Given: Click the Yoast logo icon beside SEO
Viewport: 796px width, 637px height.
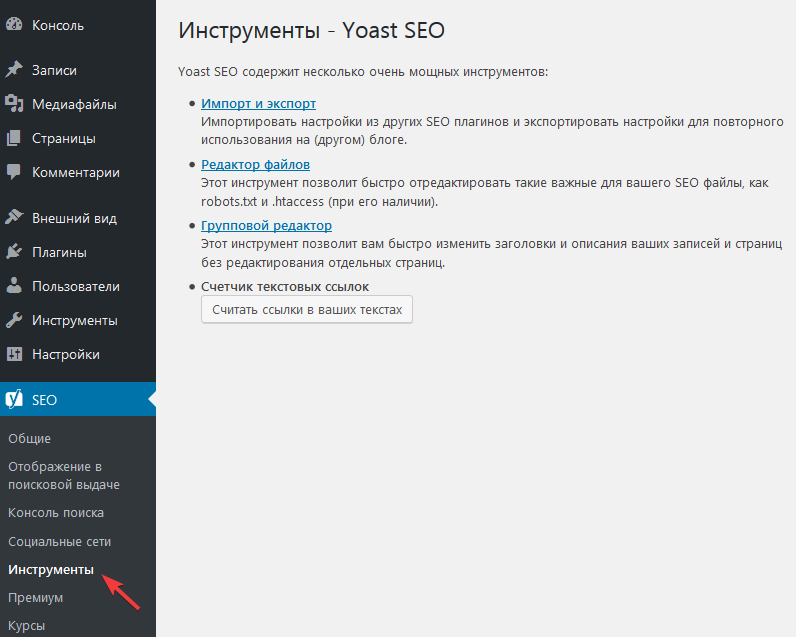Looking at the screenshot, I should pos(14,399).
